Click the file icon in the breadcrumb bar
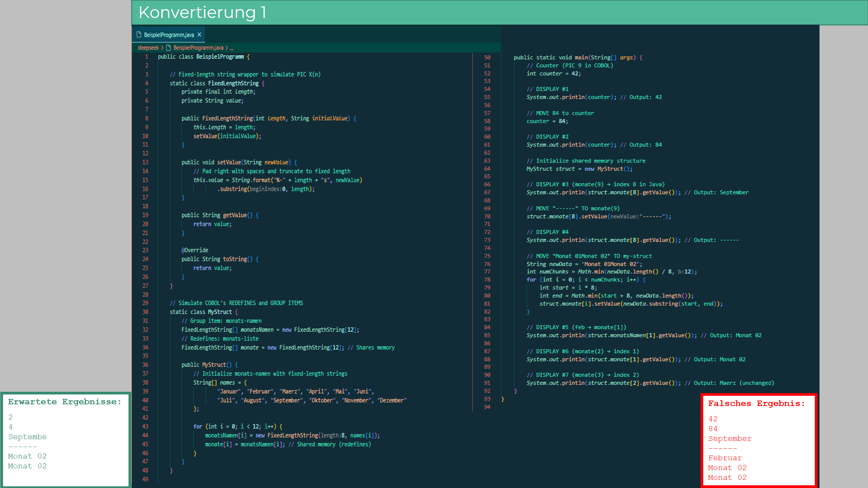This screenshot has width=868, height=488. click(169, 48)
